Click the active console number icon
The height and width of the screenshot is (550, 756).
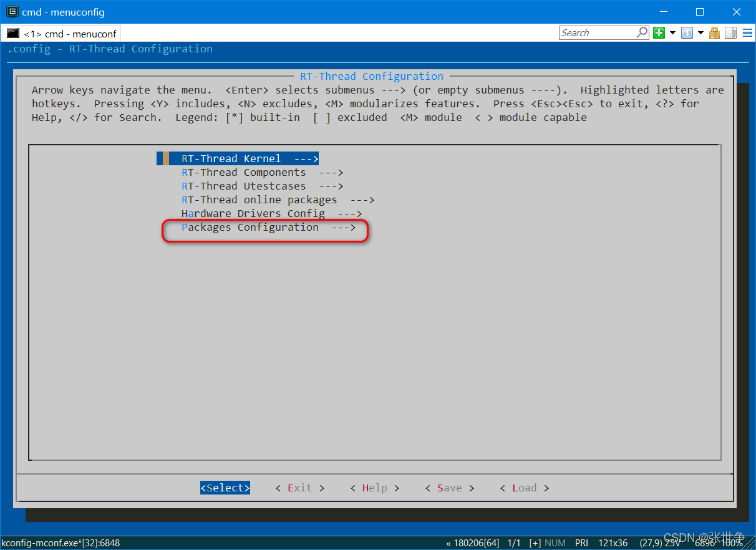[x=687, y=32]
